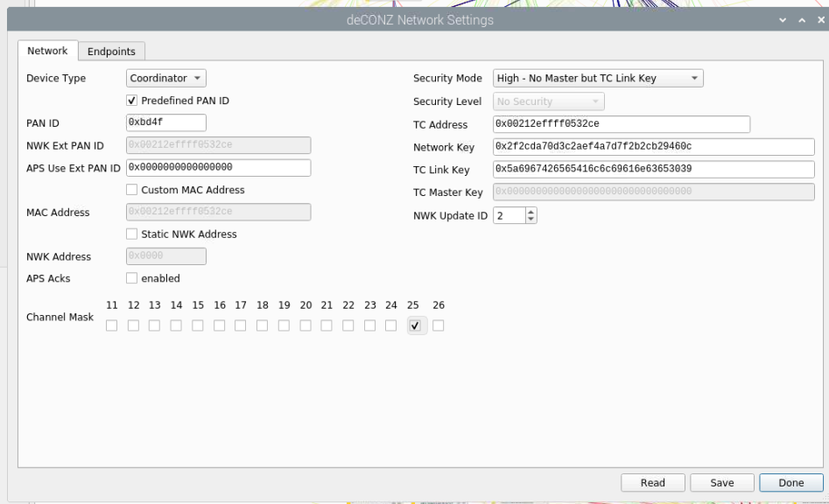Enable the Static NWK Address checkbox
829x504 pixels.
point(131,234)
